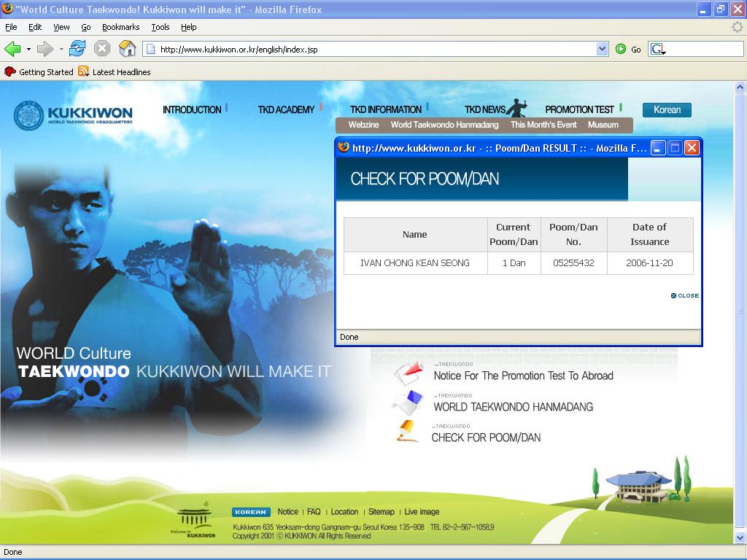Open the Go menu
Screen dimensions: 747x560
coord(86,27)
